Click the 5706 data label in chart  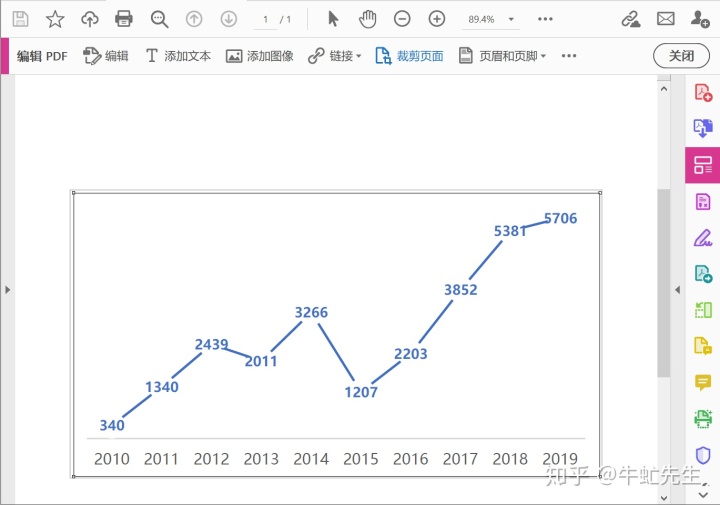tap(561, 219)
